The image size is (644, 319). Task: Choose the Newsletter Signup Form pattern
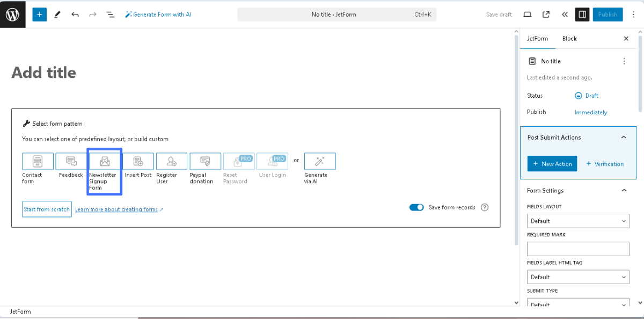click(x=104, y=161)
